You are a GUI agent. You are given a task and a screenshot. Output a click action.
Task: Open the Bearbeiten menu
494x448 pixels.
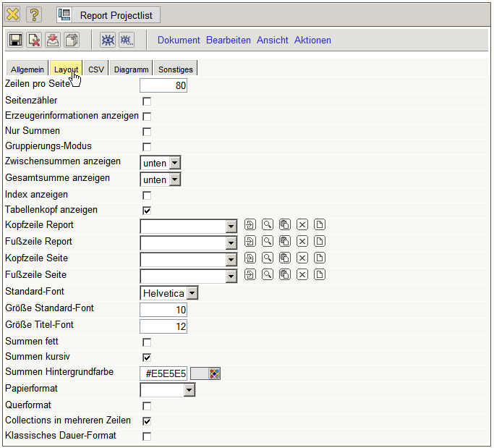click(x=228, y=41)
